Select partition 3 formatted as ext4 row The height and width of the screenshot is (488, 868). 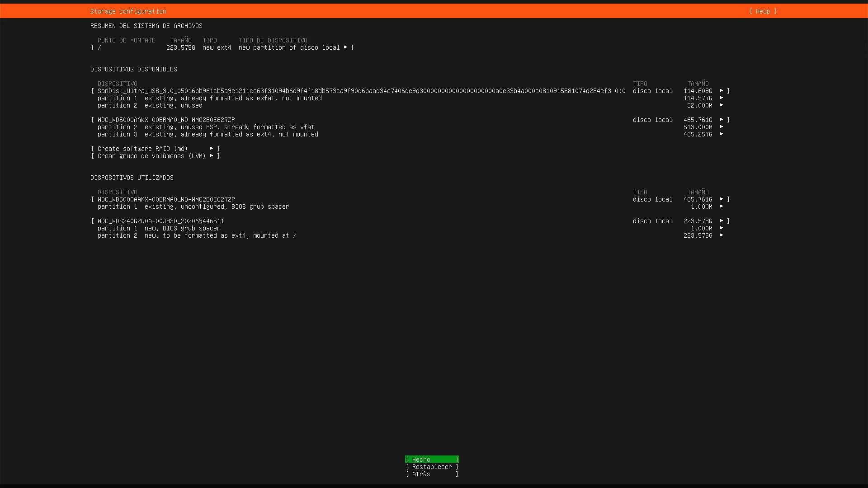pyautogui.click(x=208, y=134)
